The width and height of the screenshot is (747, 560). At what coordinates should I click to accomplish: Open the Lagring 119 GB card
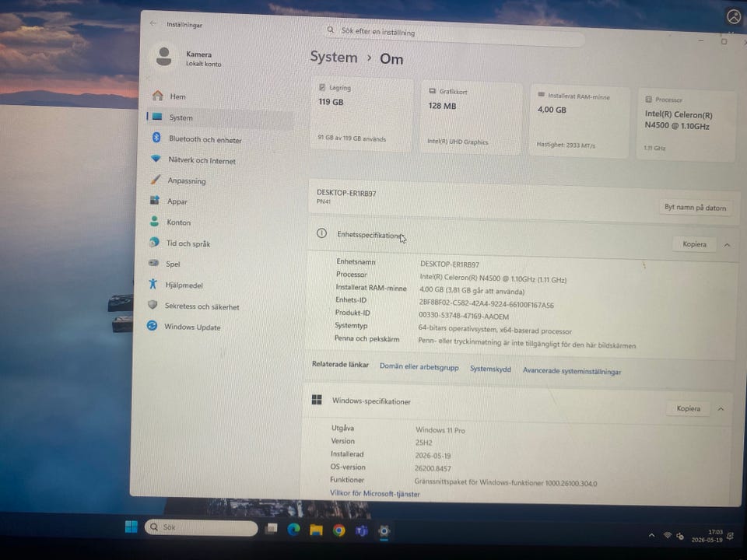coord(361,114)
